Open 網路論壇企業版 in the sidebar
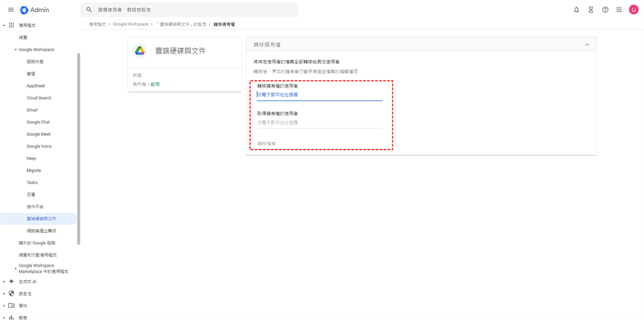644x320 pixels. (41, 231)
